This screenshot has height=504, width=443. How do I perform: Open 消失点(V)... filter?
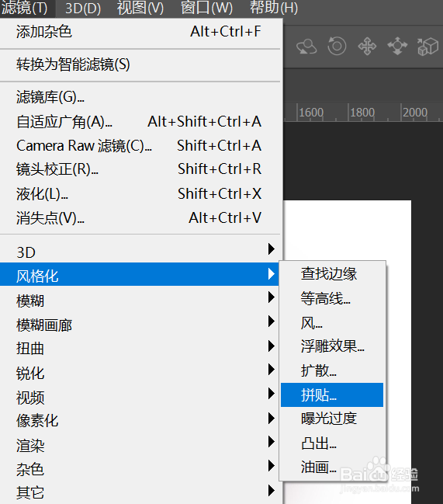140,218
